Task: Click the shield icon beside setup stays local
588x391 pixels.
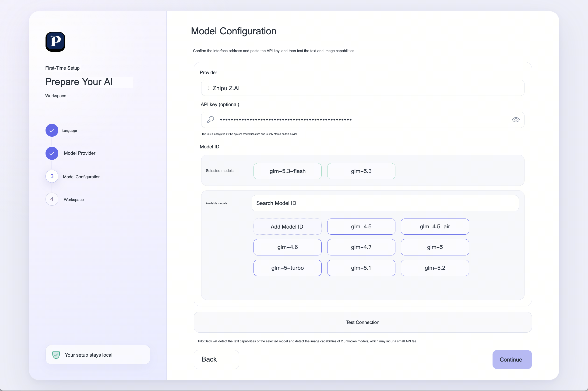Action: [x=56, y=355]
